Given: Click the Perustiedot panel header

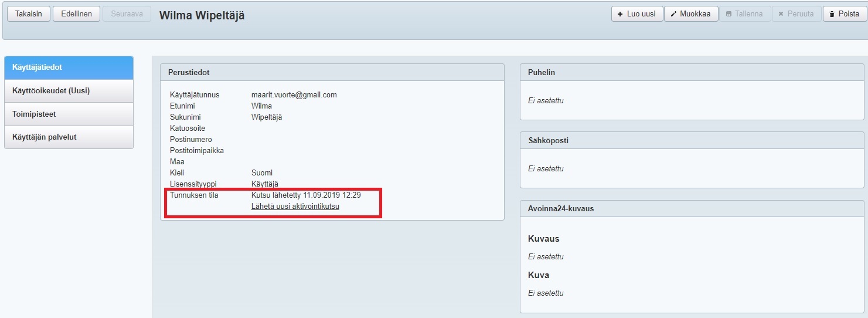Looking at the screenshot, I should pos(332,72).
